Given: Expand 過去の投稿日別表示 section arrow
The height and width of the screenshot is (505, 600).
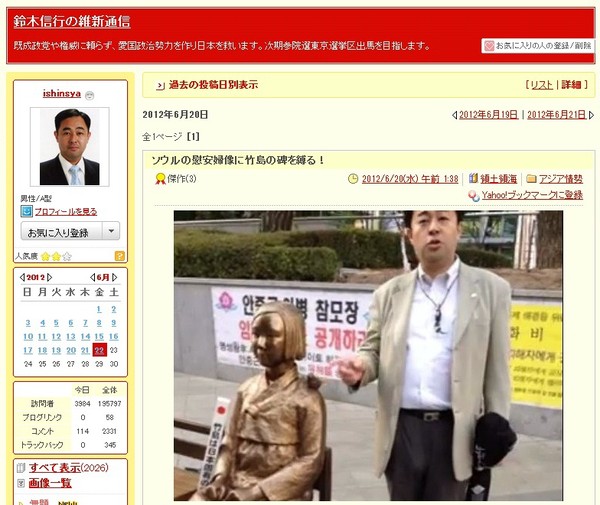Looking at the screenshot, I should [157, 86].
